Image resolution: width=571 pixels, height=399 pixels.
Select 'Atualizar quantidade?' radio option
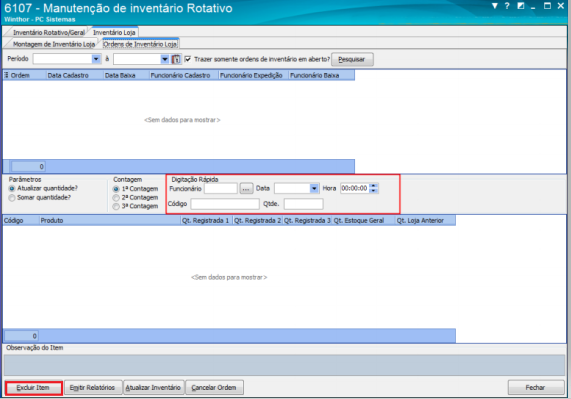[x=12, y=189]
